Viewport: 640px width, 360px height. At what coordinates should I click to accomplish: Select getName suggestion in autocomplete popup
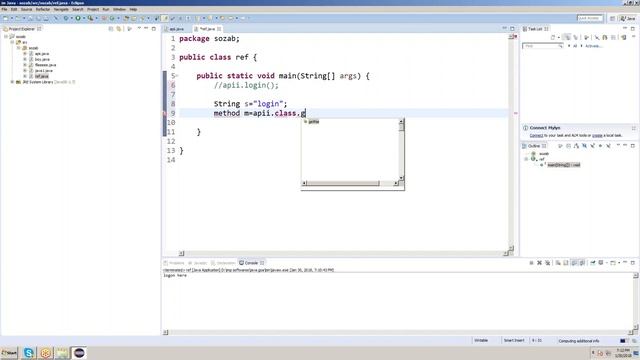[x=313, y=122]
